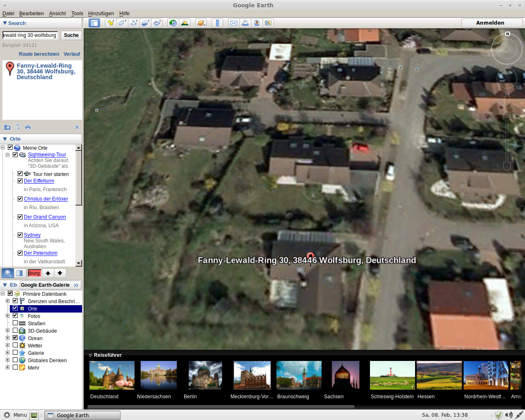Image resolution: width=525 pixels, height=420 pixels.
Task: Uncheck Der Grand Canyon checkbox
Action: 20,217
